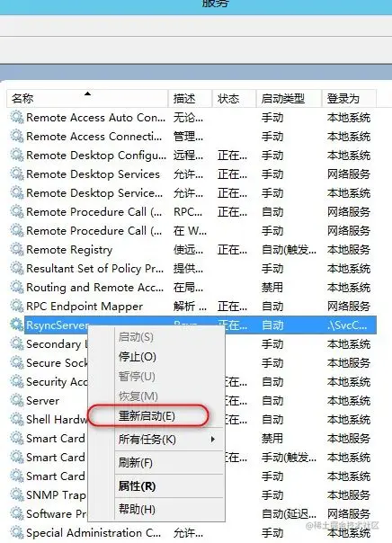Click the 登录为 column header
The image size is (392, 543).
coord(349,98)
